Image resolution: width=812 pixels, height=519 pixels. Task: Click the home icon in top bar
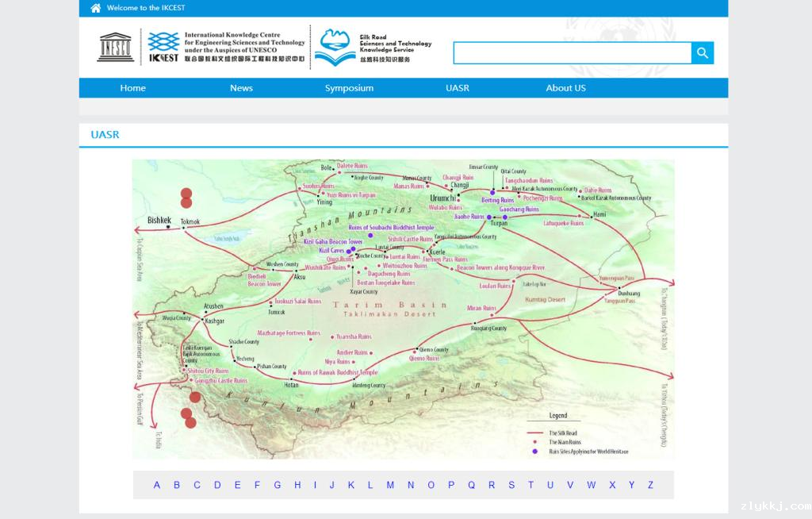[96, 8]
